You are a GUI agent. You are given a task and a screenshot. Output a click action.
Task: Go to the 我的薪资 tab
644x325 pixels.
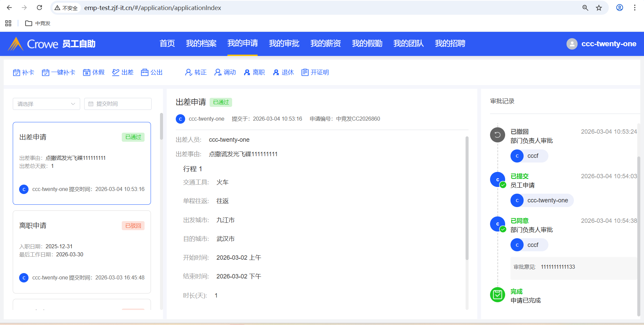325,44
